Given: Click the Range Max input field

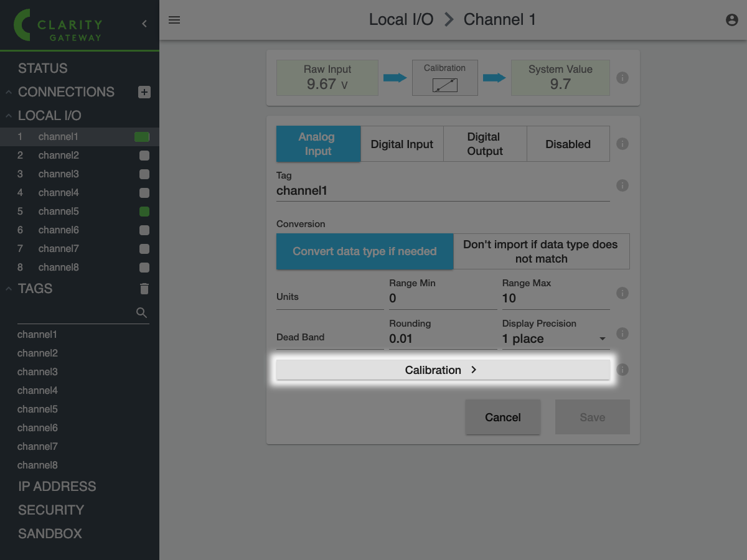Looking at the screenshot, I should pos(555,298).
